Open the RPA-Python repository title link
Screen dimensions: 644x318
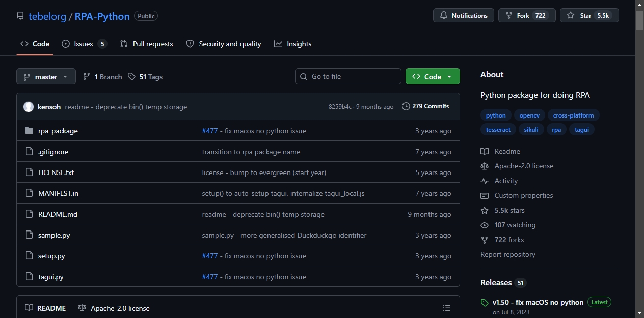click(102, 16)
